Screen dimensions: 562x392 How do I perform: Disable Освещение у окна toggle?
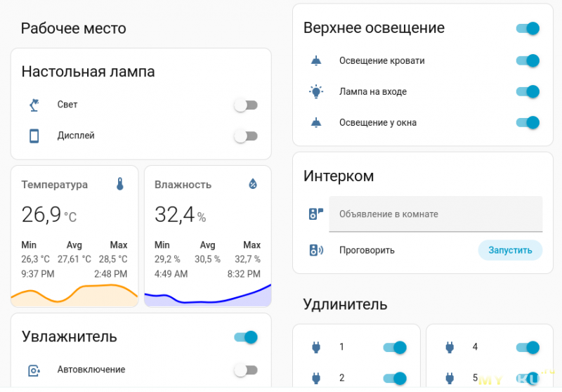(527, 123)
